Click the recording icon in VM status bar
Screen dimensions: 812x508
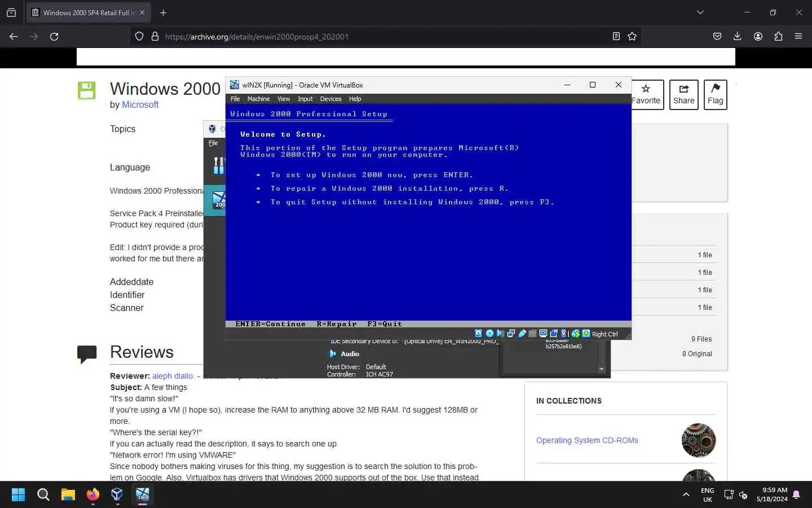pos(554,334)
